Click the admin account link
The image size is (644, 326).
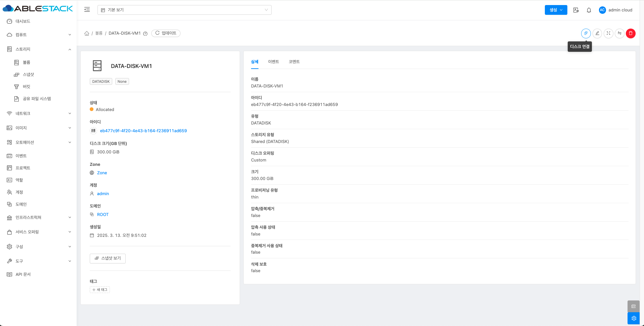pyautogui.click(x=103, y=194)
